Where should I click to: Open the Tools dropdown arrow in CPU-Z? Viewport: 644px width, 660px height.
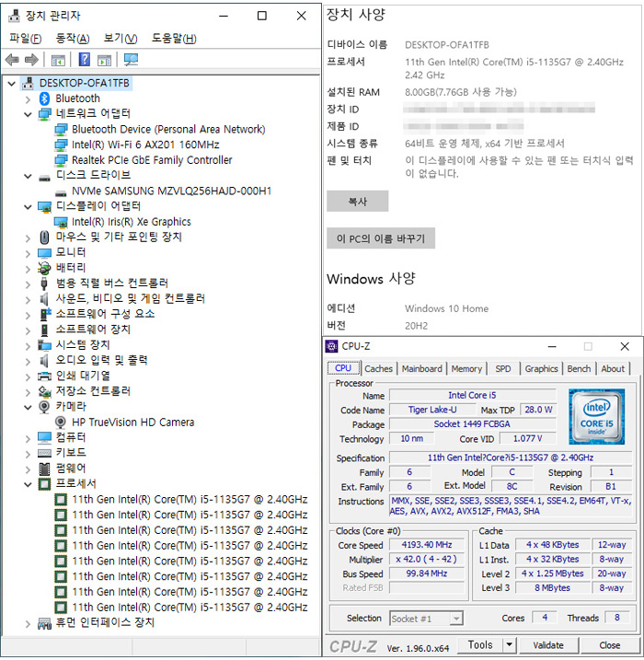click(510, 644)
